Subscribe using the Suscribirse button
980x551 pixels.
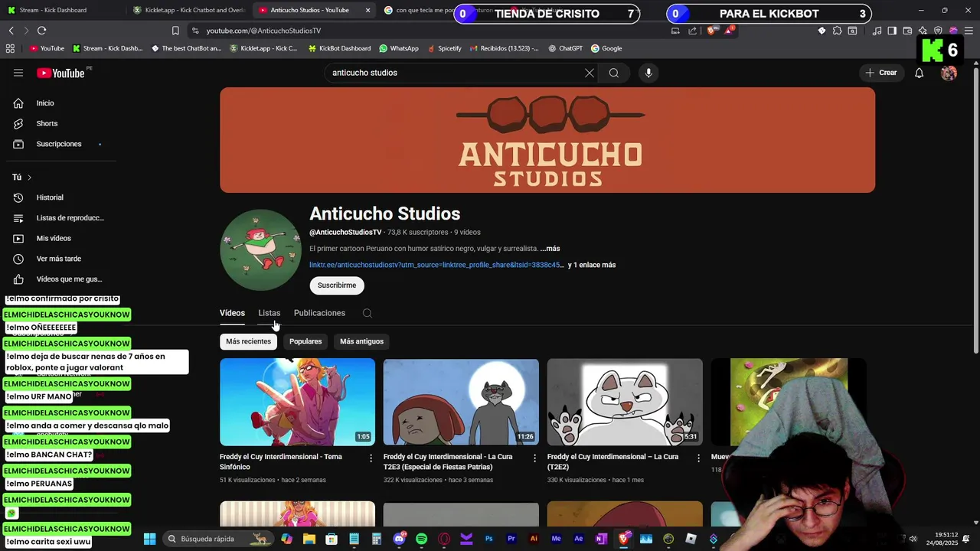337,285
